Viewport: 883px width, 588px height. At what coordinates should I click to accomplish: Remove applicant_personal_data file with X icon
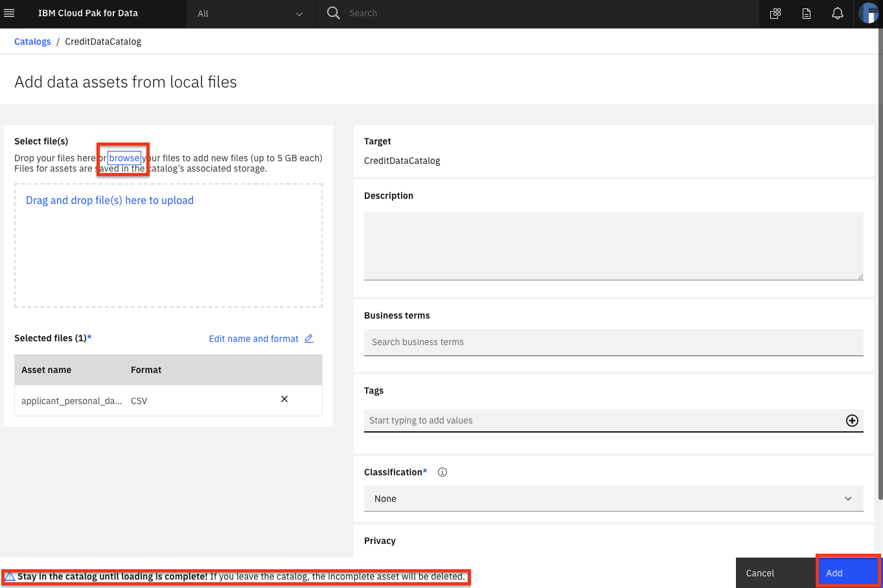coord(284,399)
